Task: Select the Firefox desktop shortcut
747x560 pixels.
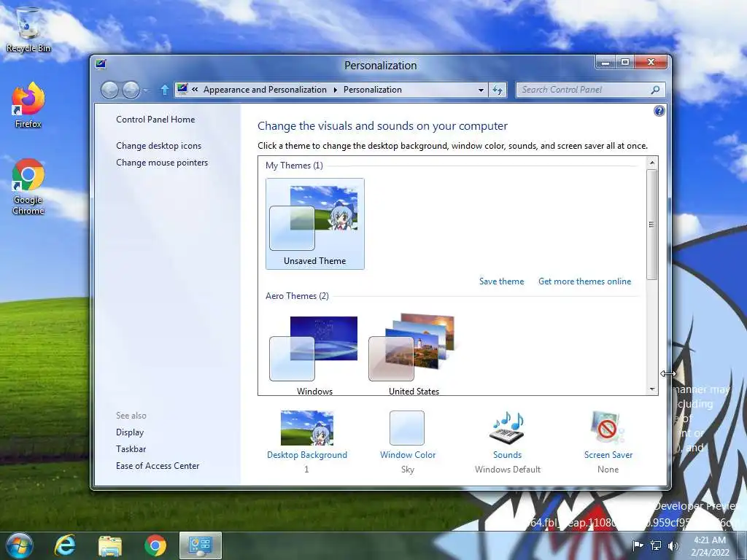Action: click(x=28, y=105)
